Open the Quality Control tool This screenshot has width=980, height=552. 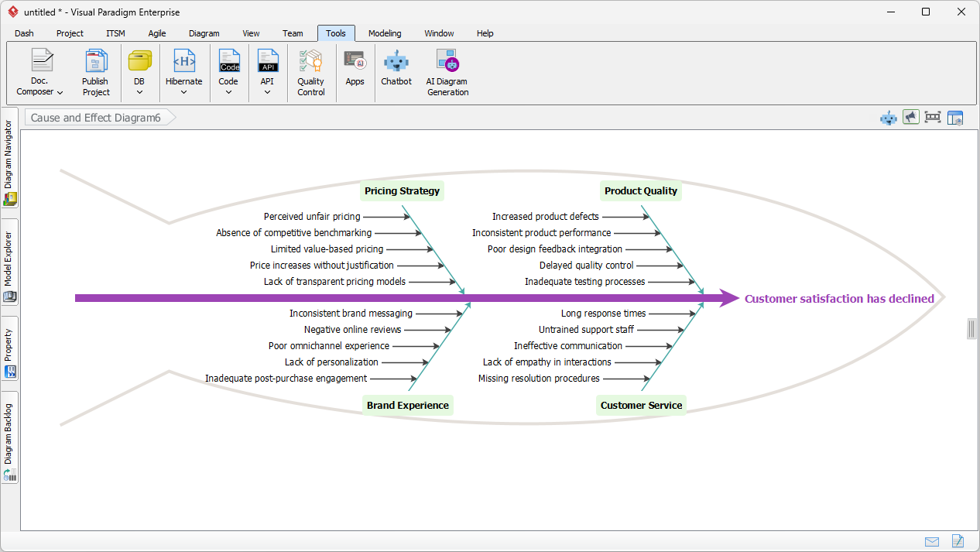click(x=310, y=70)
